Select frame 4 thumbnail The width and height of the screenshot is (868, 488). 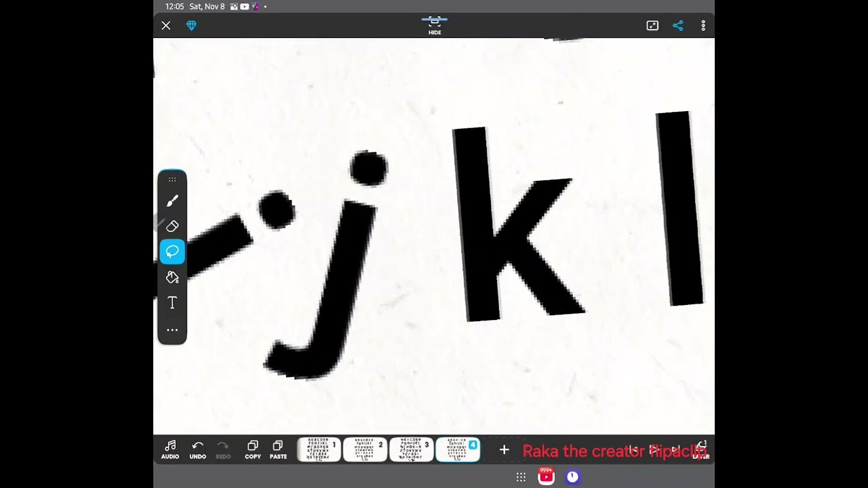point(458,449)
